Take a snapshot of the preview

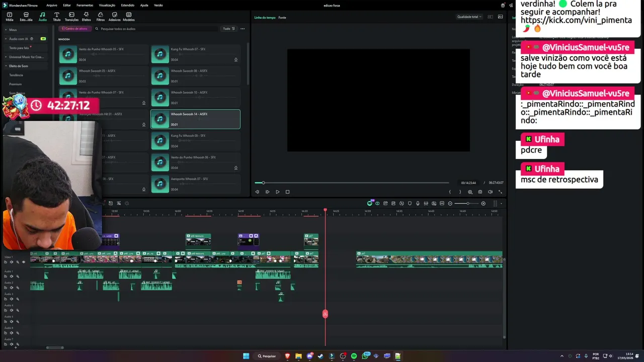(x=480, y=192)
